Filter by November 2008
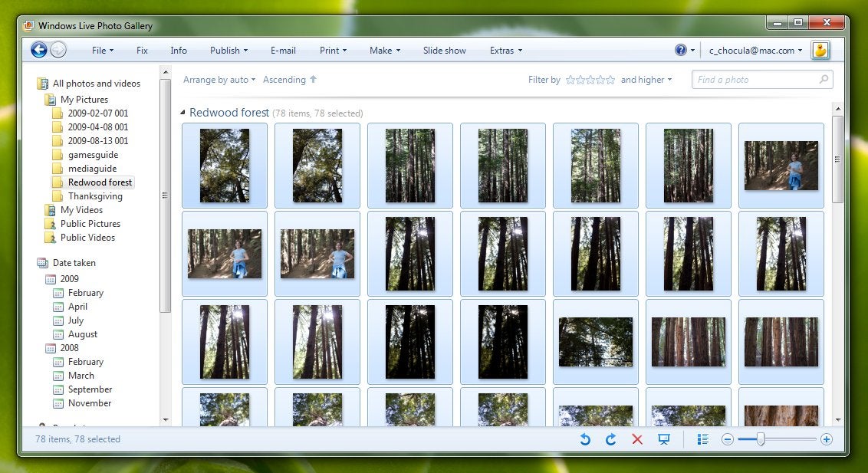Viewport: 868px width, 473px height. click(90, 403)
